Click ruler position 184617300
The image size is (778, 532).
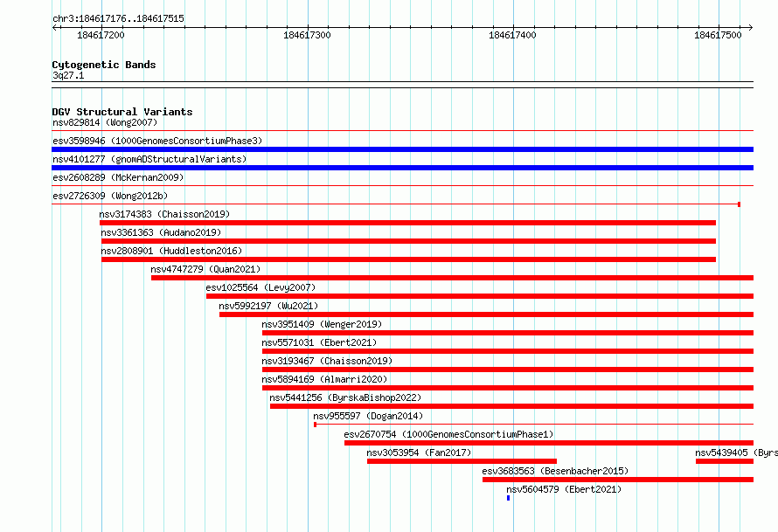pos(307,35)
